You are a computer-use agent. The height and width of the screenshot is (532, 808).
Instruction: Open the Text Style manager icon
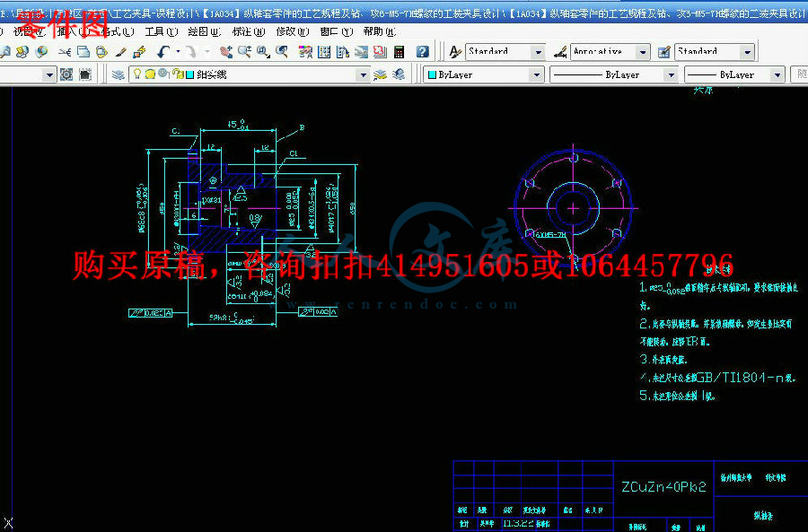(455, 51)
